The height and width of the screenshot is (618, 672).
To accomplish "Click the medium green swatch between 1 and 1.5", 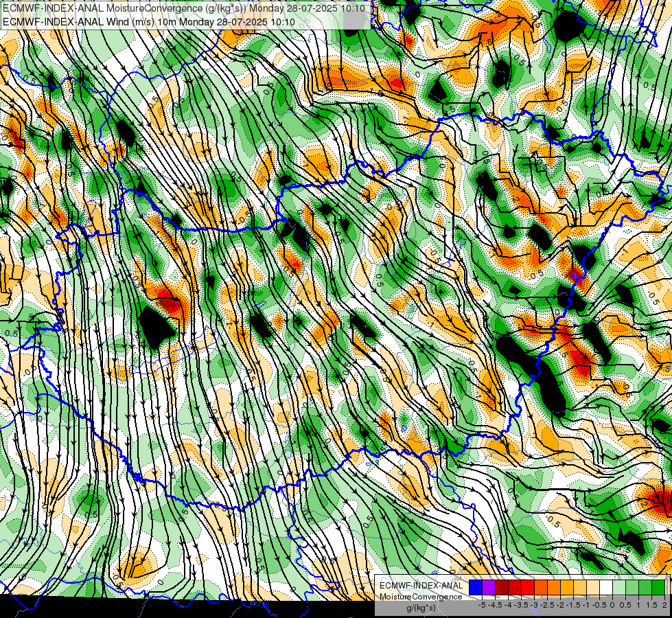I will [645, 587].
